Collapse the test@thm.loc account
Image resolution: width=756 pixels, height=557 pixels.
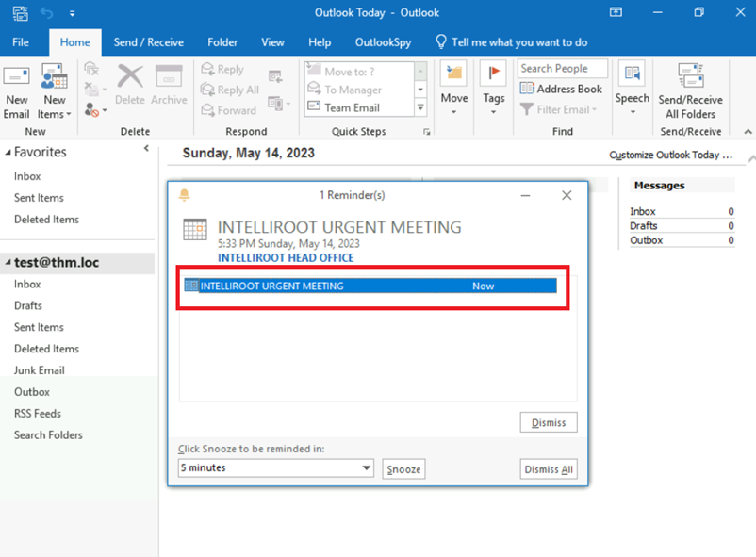pos(8,262)
